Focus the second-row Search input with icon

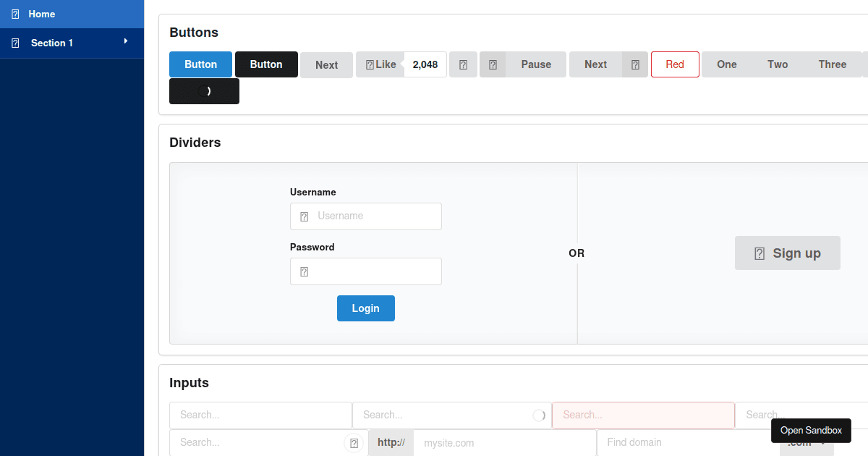coord(268,443)
